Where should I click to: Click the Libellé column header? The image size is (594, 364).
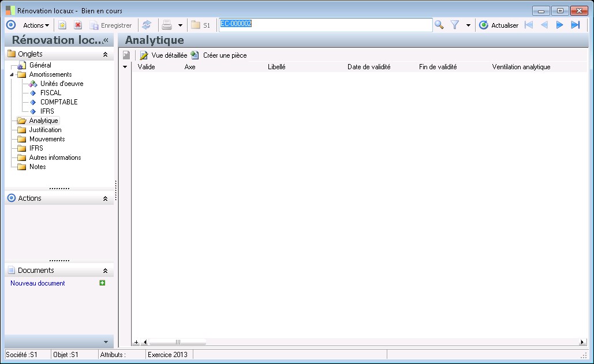point(277,67)
